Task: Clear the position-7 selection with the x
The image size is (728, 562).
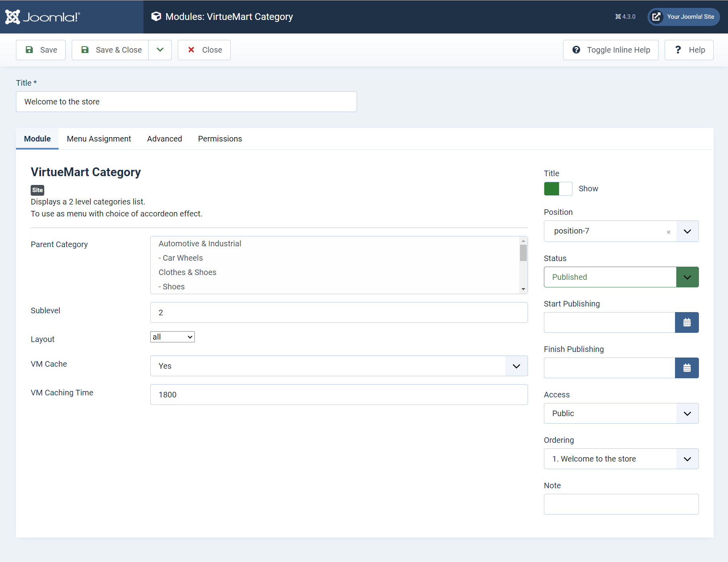Action: [x=668, y=232]
